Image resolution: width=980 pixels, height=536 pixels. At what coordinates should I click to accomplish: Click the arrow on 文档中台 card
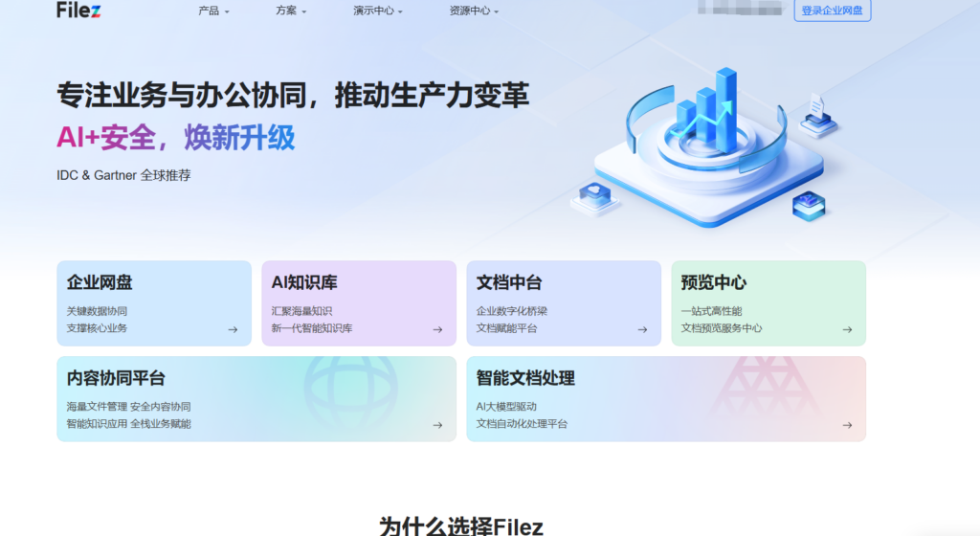[642, 329]
